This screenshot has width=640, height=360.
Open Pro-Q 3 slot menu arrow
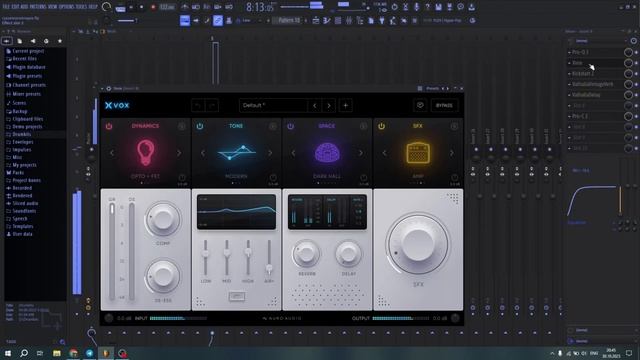point(569,52)
